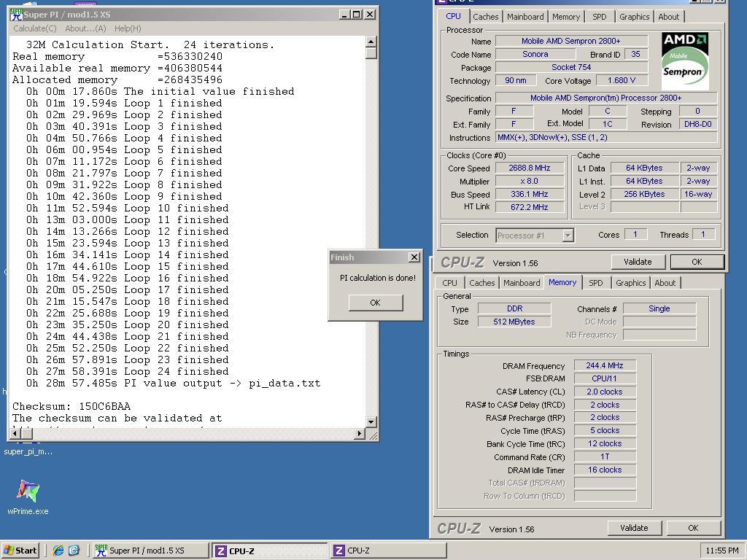Open the Help(H) menu in Super PI
This screenshot has height=560, width=747.
(128, 28)
